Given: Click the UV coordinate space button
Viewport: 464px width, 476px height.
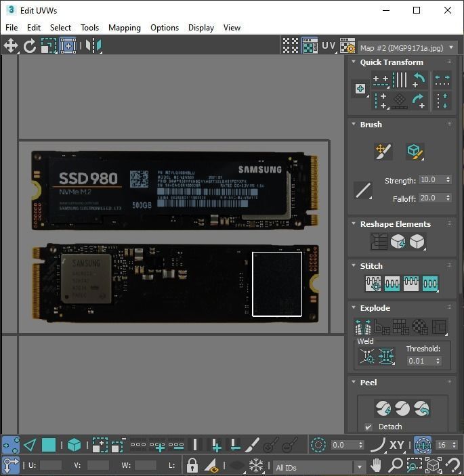Looking at the screenshot, I should [x=329, y=46].
